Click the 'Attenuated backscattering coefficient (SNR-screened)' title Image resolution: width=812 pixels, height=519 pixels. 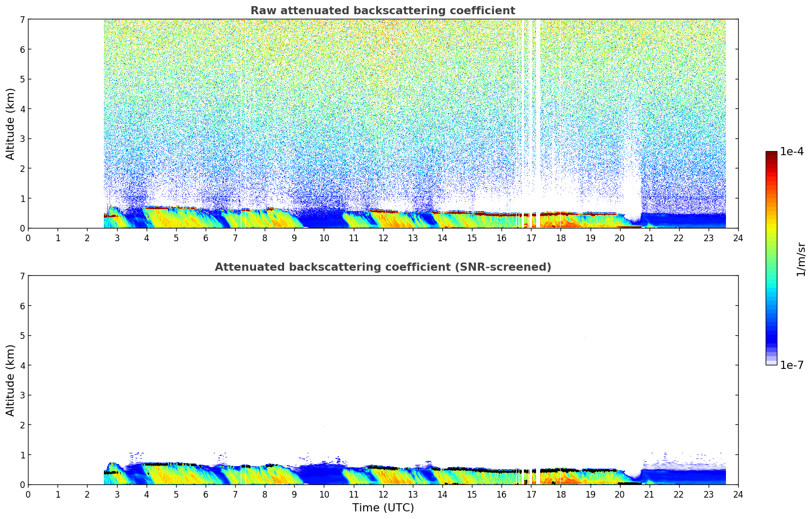(x=383, y=267)
